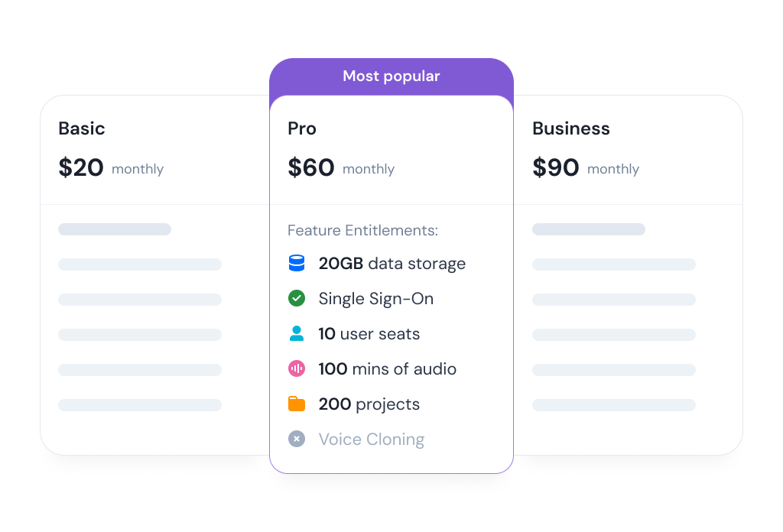Viewport: 783px width, 532px height.
Task: Click the gray Voice Cloning X icon
Action: tap(297, 440)
